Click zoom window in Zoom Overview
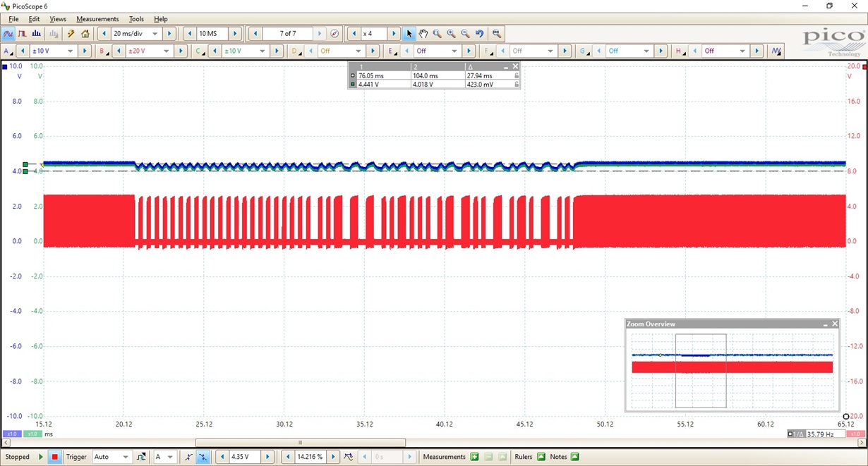 click(x=701, y=371)
